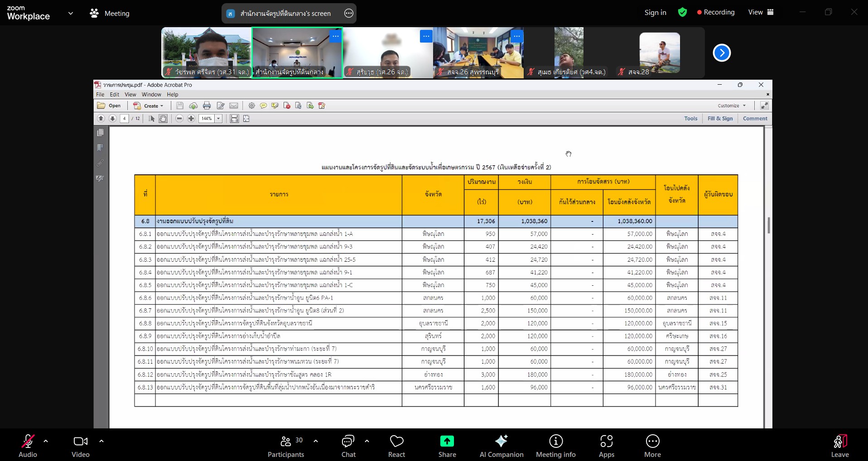Choose the Select text cursor tool
The image size is (868, 461).
pos(152,118)
